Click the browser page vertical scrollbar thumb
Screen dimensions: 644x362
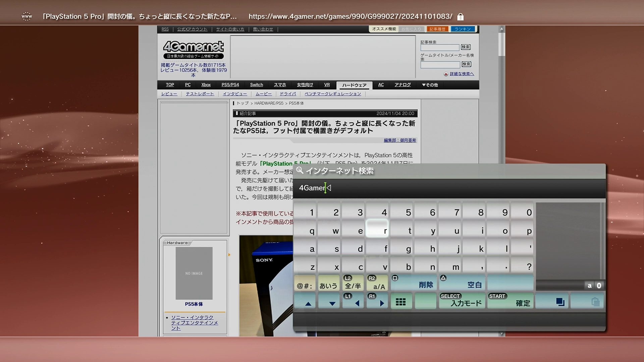(x=501, y=45)
